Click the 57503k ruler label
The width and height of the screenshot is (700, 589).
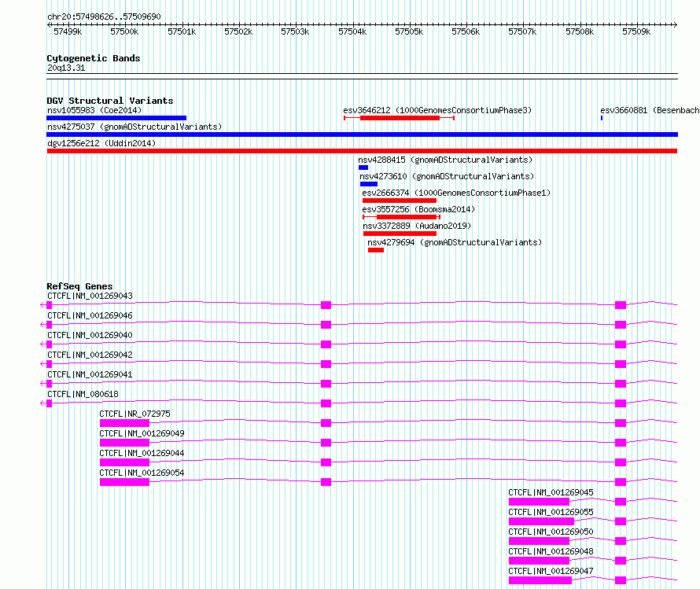coord(295,31)
